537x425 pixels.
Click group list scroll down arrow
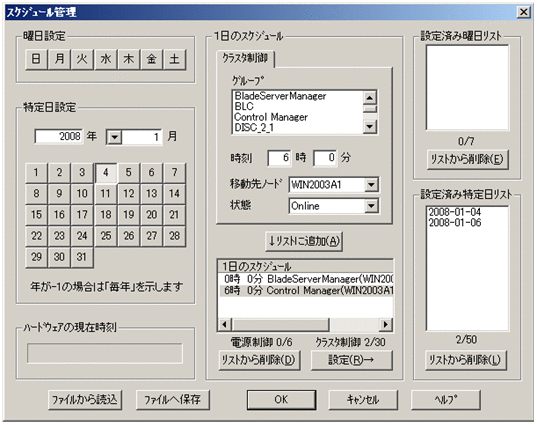pos(370,127)
